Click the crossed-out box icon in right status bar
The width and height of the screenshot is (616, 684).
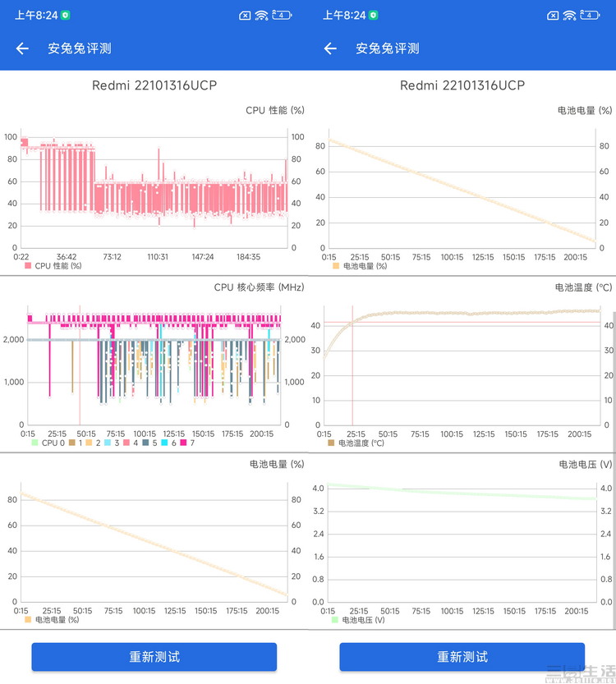(x=552, y=15)
